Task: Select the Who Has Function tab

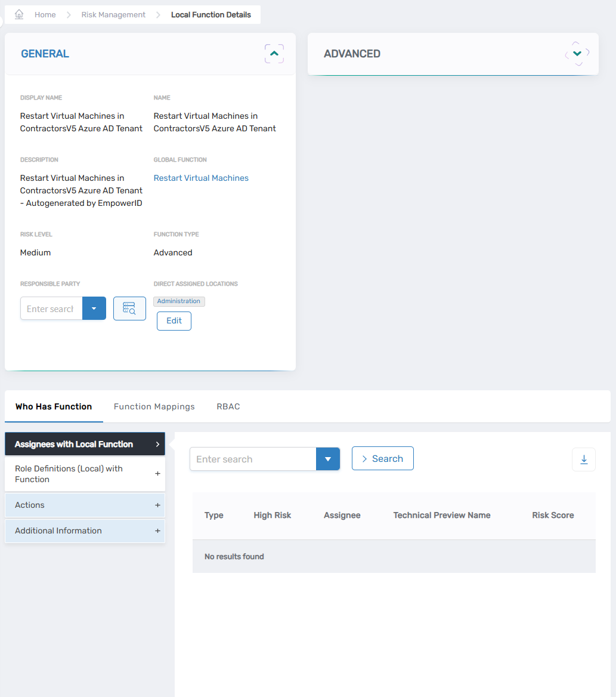Action: point(54,406)
